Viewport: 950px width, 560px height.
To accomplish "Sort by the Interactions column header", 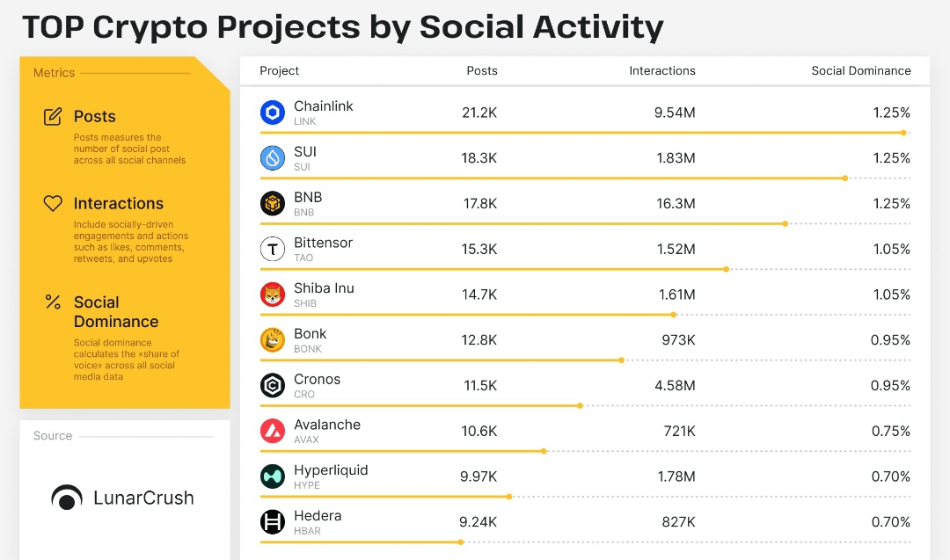I will coord(662,71).
